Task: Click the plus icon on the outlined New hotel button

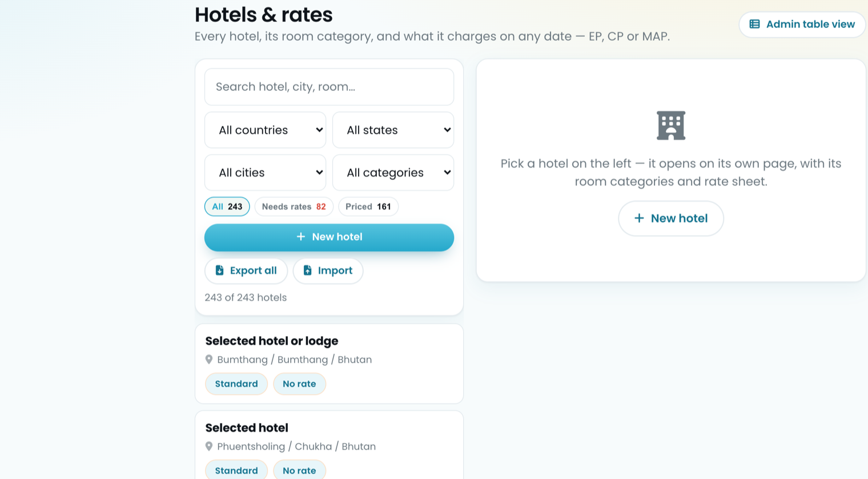Action: tap(639, 218)
